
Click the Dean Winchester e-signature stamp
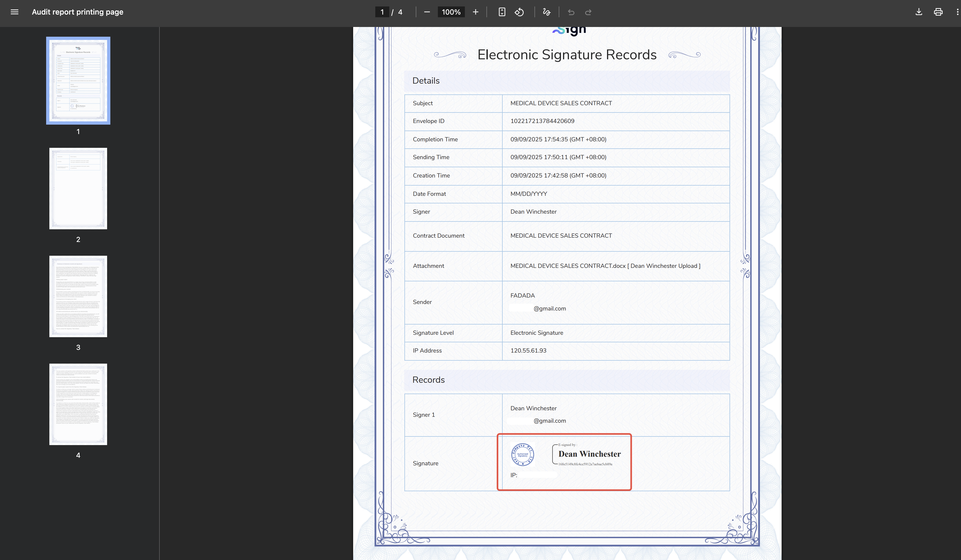(x=589, y=454)
